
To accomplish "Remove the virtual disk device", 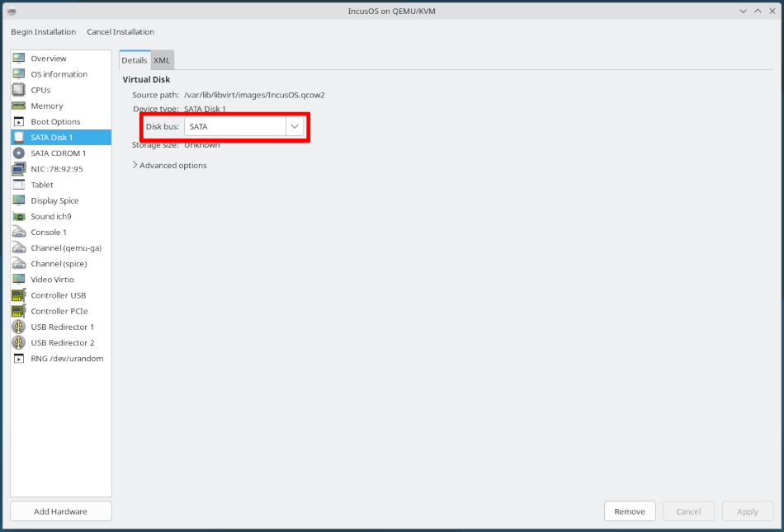I will [x=629, y=511].
